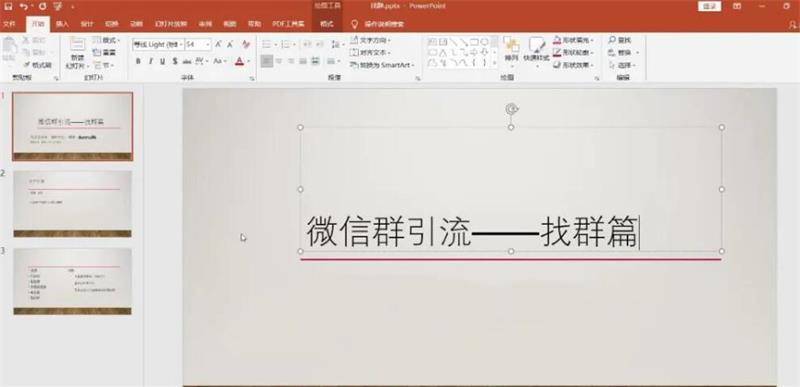
Task: Open the File (文件) tab
Action: [x=9, y=24]
